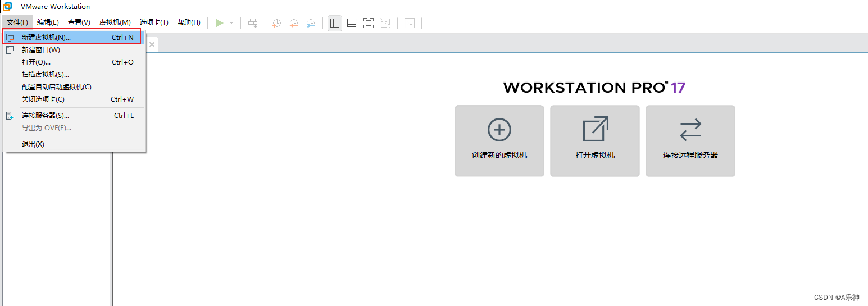Image resolution: width=868 pixels, height=306 pixels.
Task: Open the 查看(V) menu
Action: coord(79,22)
